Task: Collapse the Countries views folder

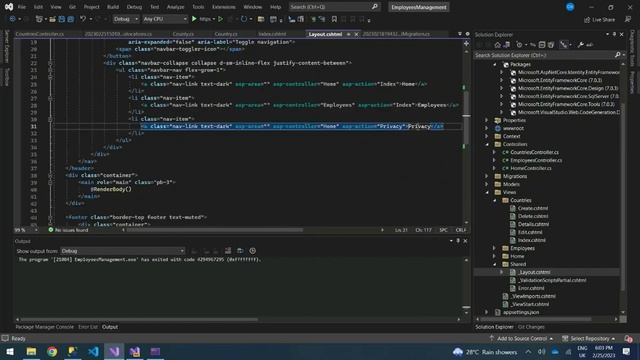Action: coord(495,200)
